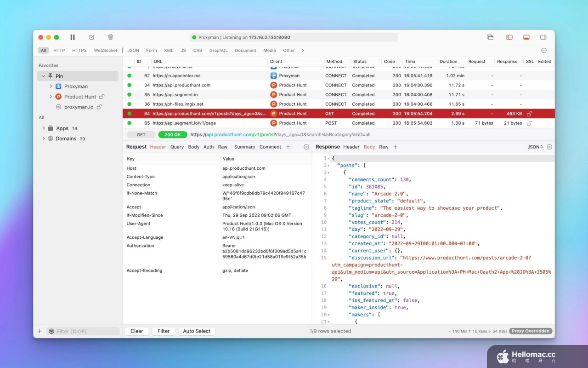588x368 pixels.
Task: Add a new Request tab with plus
Action: [288, 147]
